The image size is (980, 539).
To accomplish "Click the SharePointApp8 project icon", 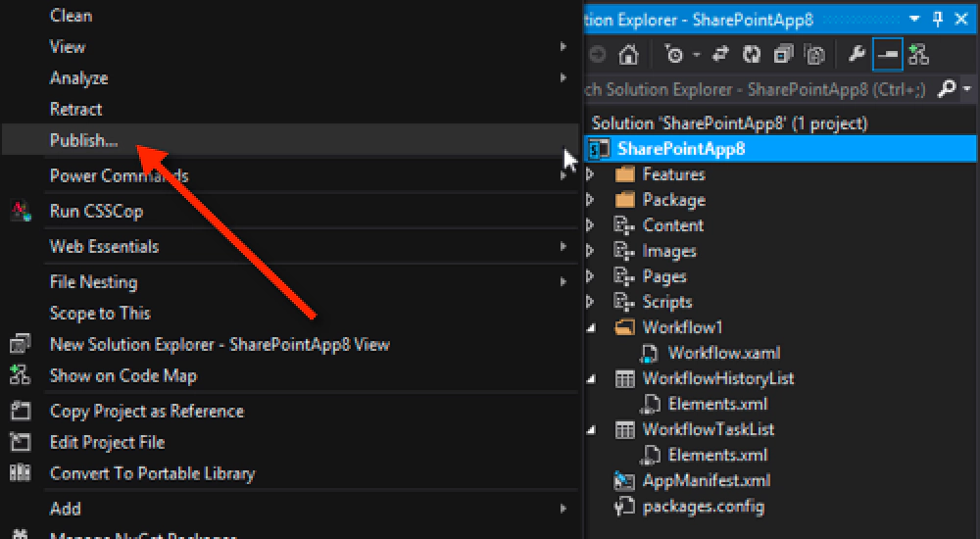I will pos(600,149).
